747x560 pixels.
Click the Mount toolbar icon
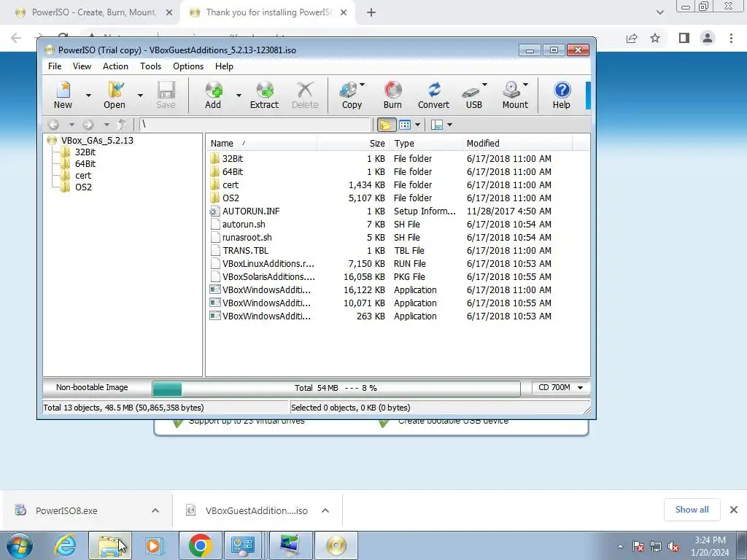click(x=514, y=95)
